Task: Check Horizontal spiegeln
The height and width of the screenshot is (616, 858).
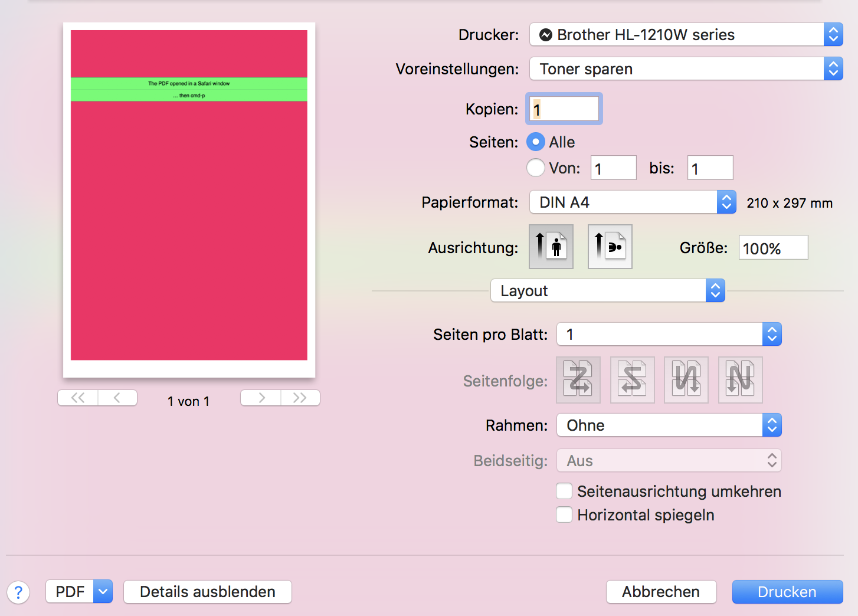Action: [564, 515]
